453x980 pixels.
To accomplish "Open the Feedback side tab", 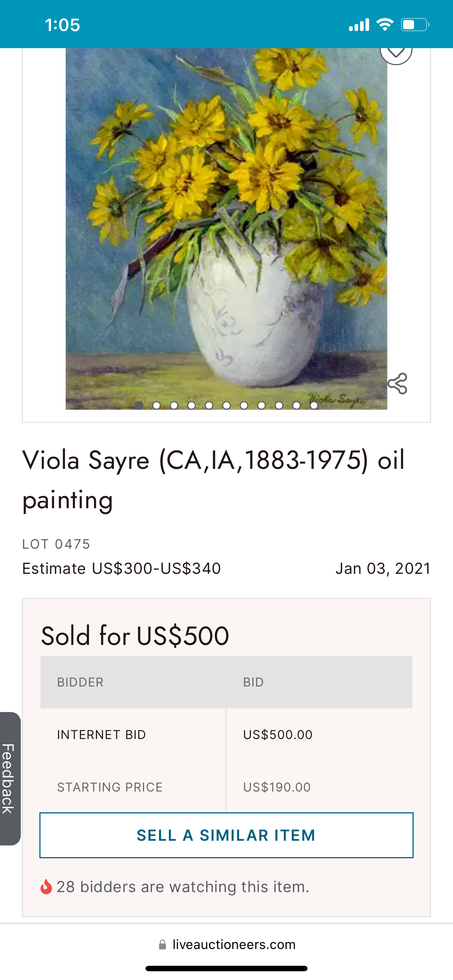I will (x=10, y=778).
